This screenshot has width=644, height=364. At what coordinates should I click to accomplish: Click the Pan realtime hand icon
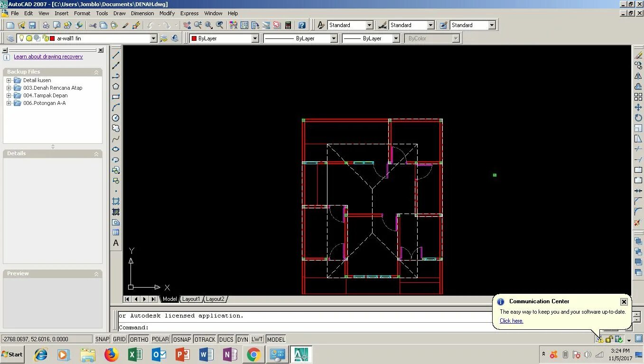pos(187,25)
